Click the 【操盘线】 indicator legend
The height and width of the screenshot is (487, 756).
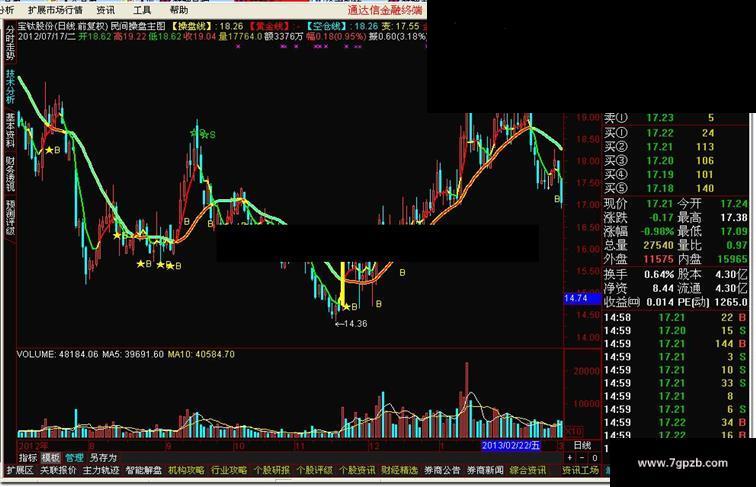tap(192, 26)
